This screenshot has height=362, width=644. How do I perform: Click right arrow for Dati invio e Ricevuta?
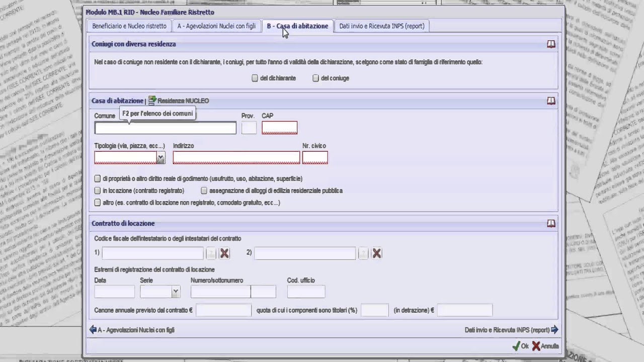(554, 330)
